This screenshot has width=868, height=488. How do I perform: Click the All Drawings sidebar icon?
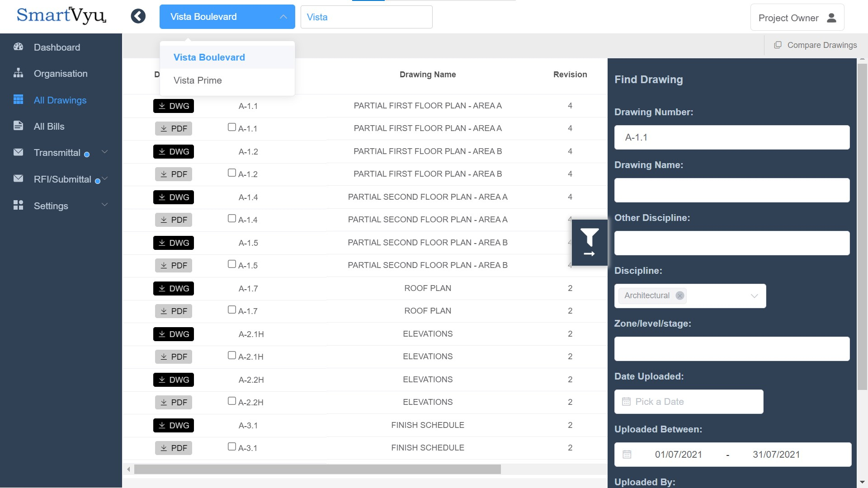(x=19, y=99)
